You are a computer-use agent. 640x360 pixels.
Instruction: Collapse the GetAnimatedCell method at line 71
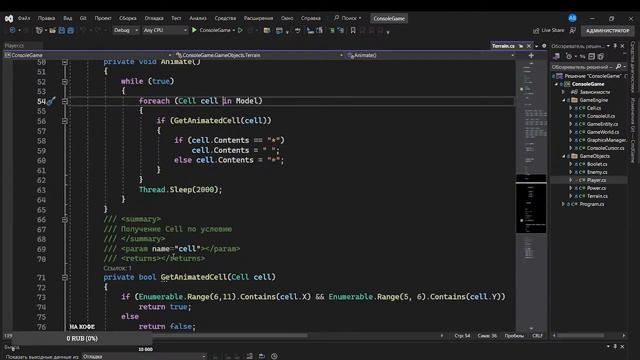pyautogui.click(x=64, y=278)
